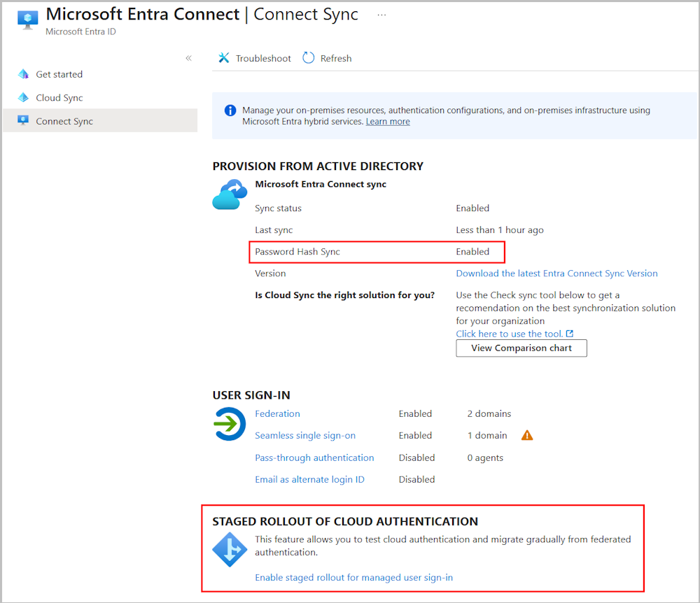Collapse the sidebar with the double chevron
Image resolution: width=700 pixels, height=603 pixels.
click(189, 58)
